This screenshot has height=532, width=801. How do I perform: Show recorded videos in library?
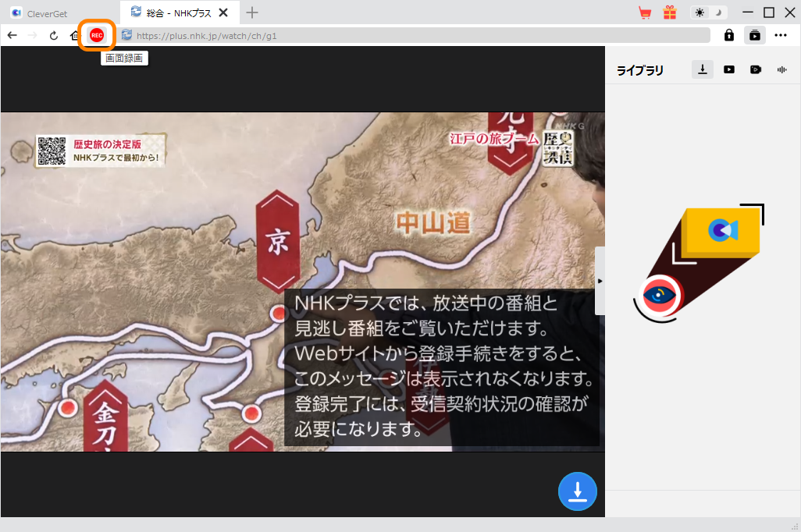point(756,69)
